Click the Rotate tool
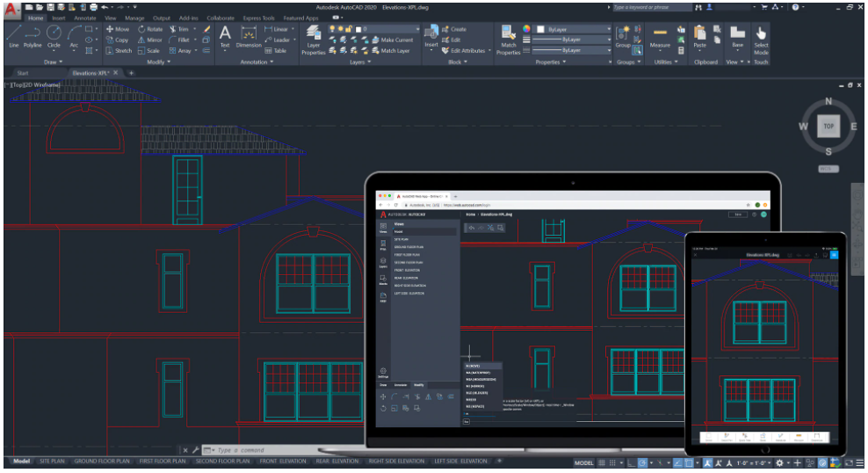Image resolution: width=868 pixels, height=473 pixels. (x=150, y=29)
